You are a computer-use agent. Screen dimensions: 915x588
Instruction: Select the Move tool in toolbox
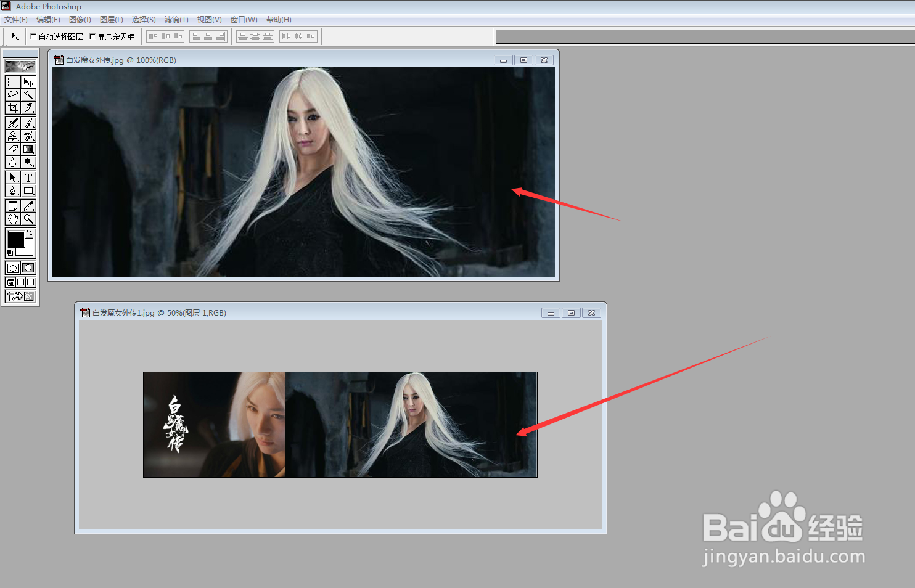pos(28,82)
